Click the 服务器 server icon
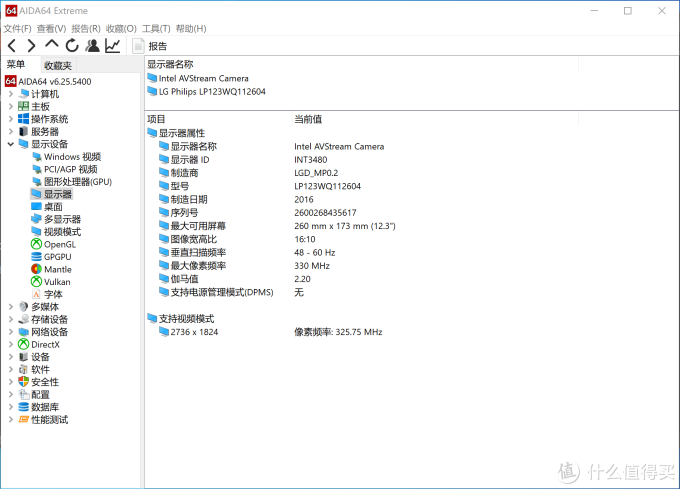Screen dimensions: 680x489 (23, 132)
